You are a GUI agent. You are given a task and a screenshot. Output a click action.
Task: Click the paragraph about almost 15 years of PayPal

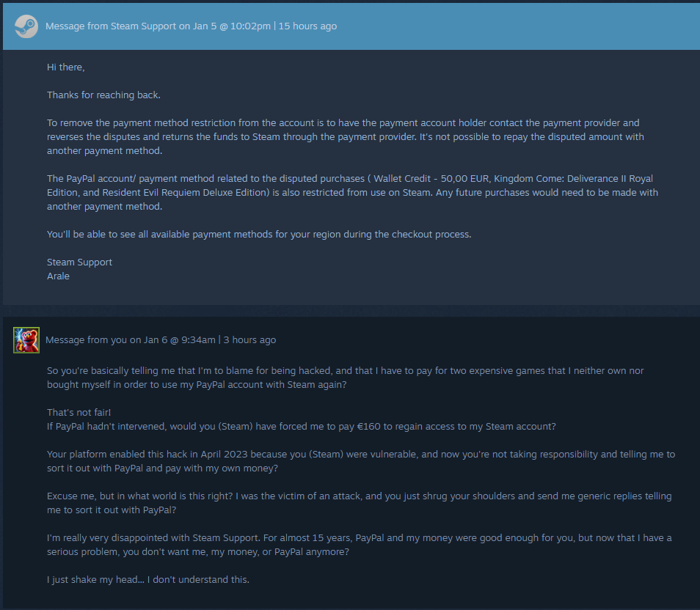(360, 545)
